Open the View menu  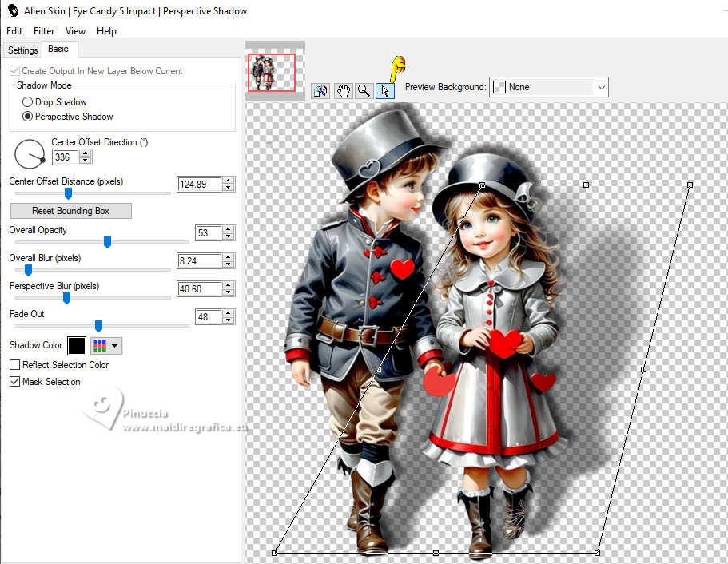click(x=75, y=31)
